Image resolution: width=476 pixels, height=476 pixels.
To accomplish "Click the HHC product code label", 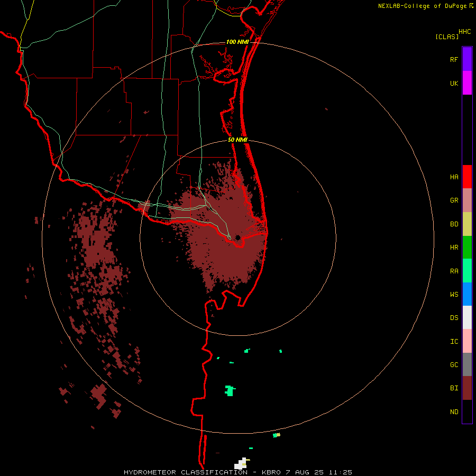I will [464, 32].
